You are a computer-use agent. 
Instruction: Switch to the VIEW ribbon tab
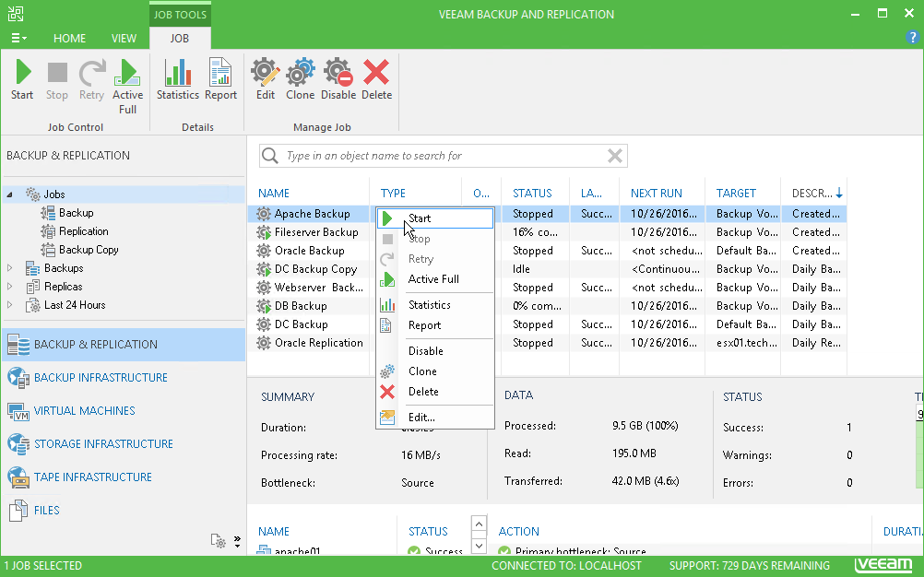124,38
